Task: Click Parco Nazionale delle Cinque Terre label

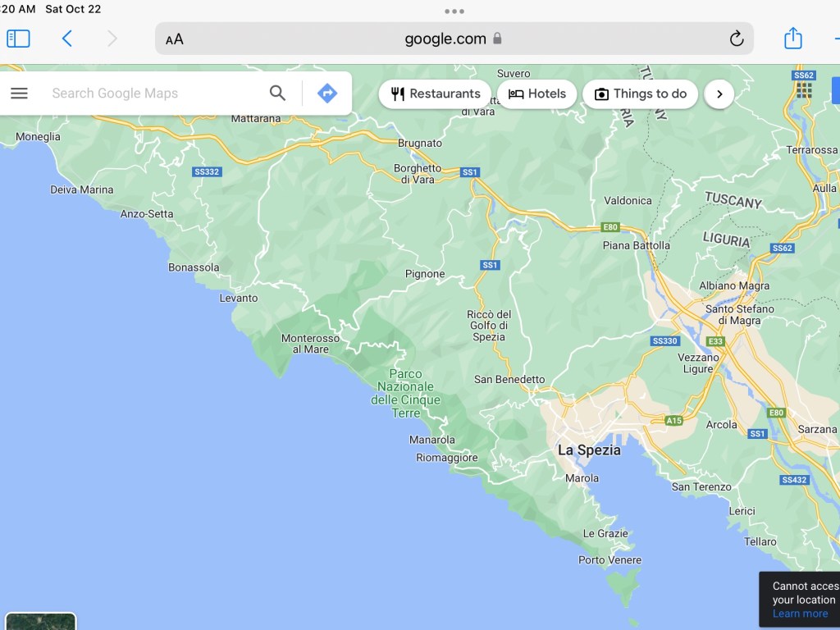Action: [406, 394]
